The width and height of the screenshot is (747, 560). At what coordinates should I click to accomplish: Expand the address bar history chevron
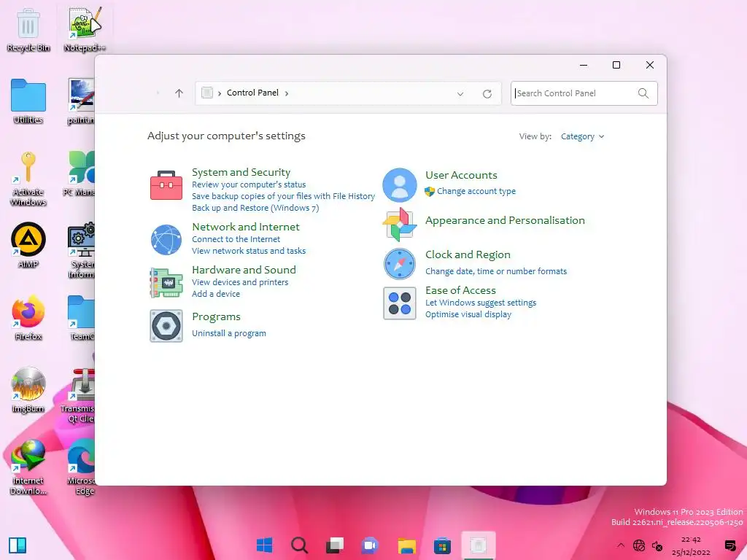460,94
